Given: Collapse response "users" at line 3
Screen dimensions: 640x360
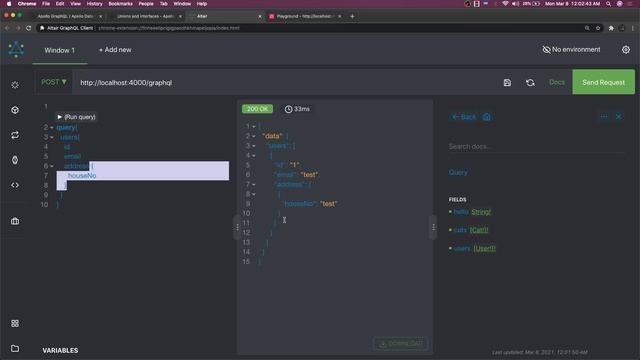Looking at the screenshot, I should click(x=253, y=146).
